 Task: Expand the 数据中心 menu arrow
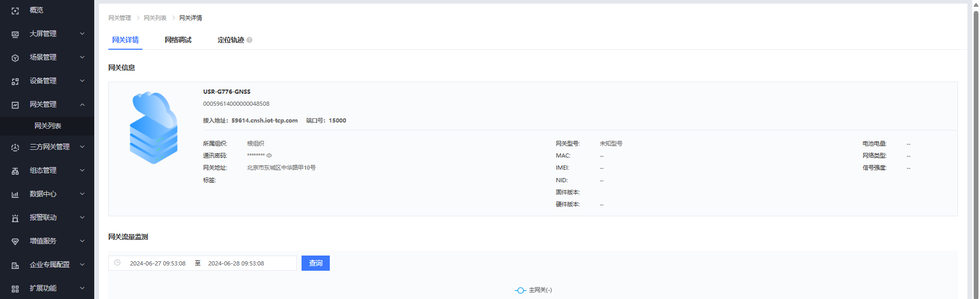(x=82, y=194)
